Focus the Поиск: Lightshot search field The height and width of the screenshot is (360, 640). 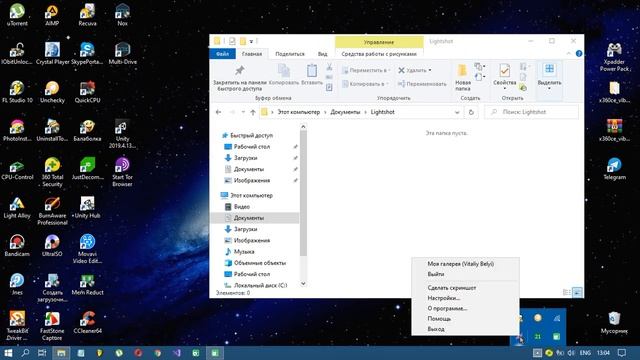531,112
